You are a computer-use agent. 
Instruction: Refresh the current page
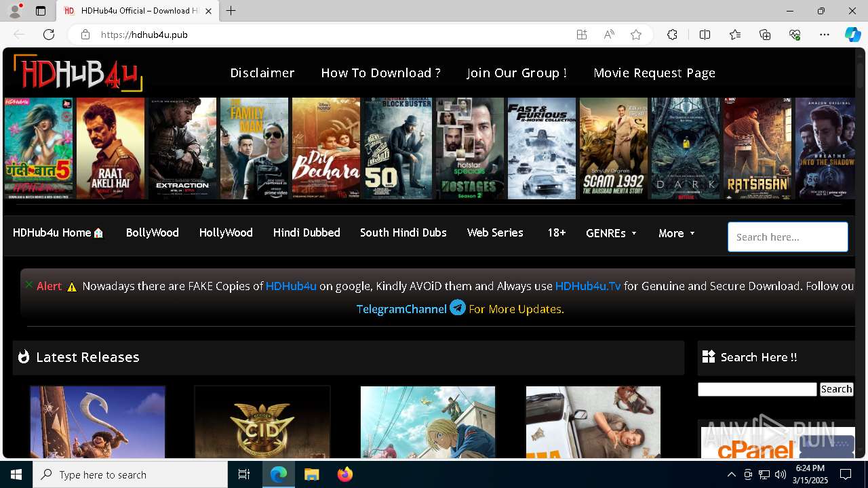pos(49,35)
